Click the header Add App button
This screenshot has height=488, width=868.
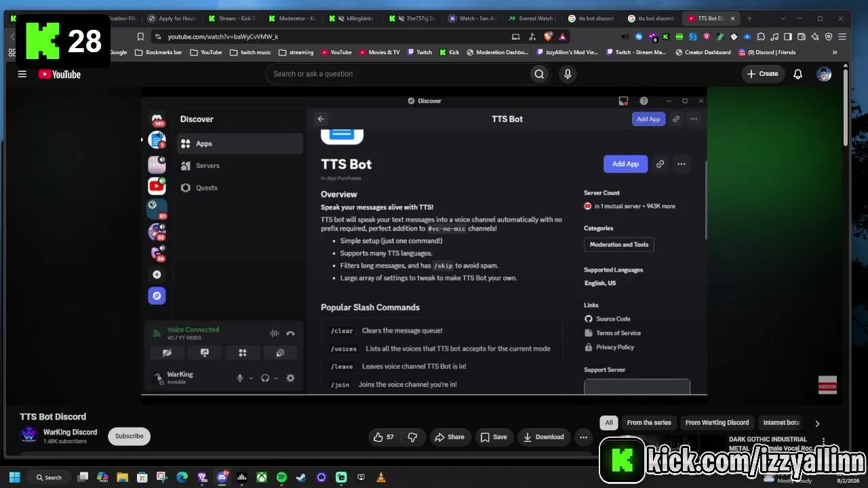click(648, 119)
